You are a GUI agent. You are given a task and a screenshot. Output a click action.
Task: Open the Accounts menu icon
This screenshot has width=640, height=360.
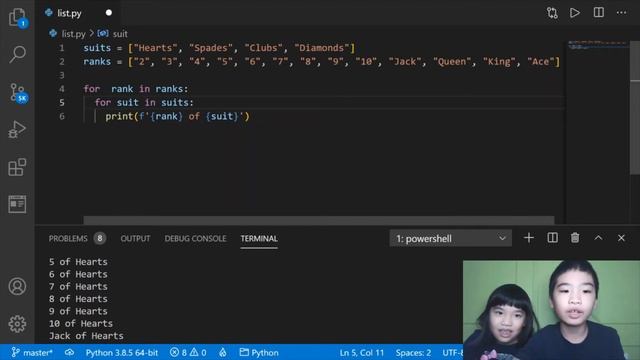click(17, 287)
